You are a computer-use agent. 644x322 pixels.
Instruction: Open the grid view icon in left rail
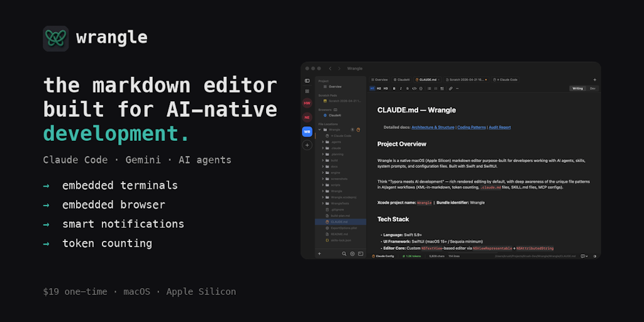point(307,91)
